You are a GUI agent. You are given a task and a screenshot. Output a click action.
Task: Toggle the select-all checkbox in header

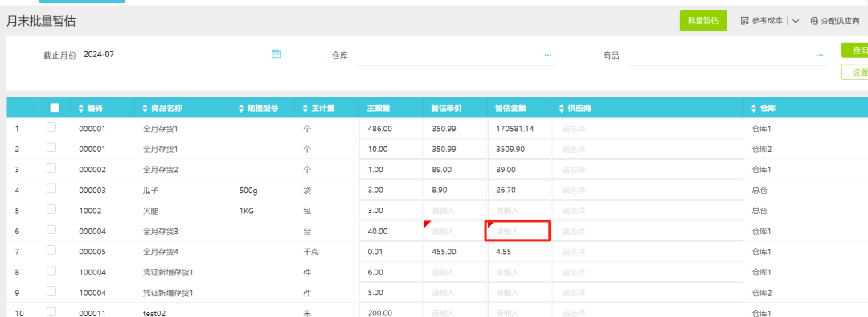55,108
